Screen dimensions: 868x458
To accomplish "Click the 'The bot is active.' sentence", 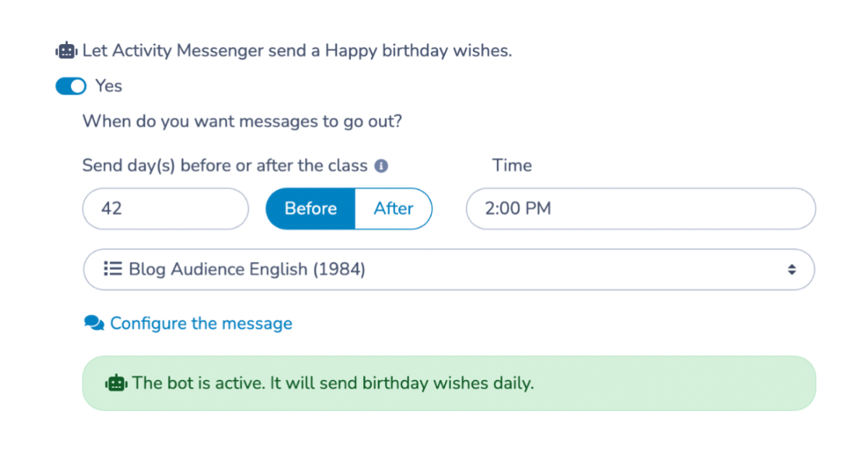I will (199, 383).
